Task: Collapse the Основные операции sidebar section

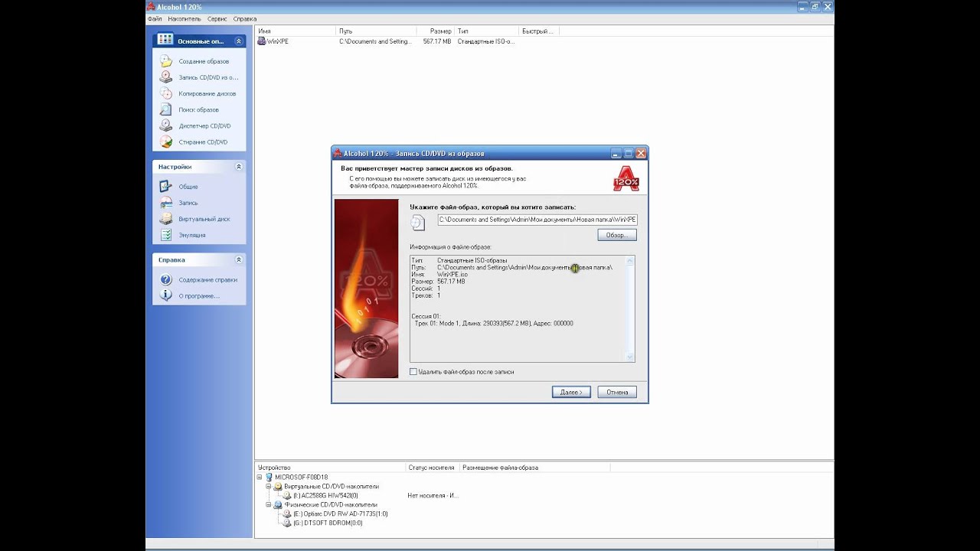Action: click(238, 41)
